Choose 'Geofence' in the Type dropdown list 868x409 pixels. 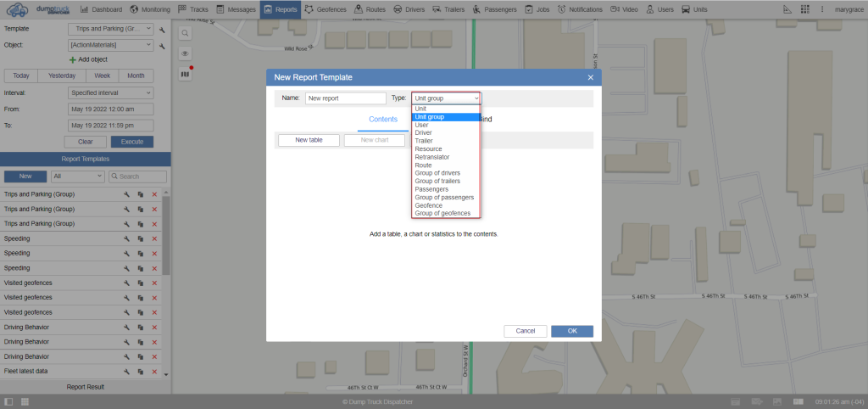428,205
